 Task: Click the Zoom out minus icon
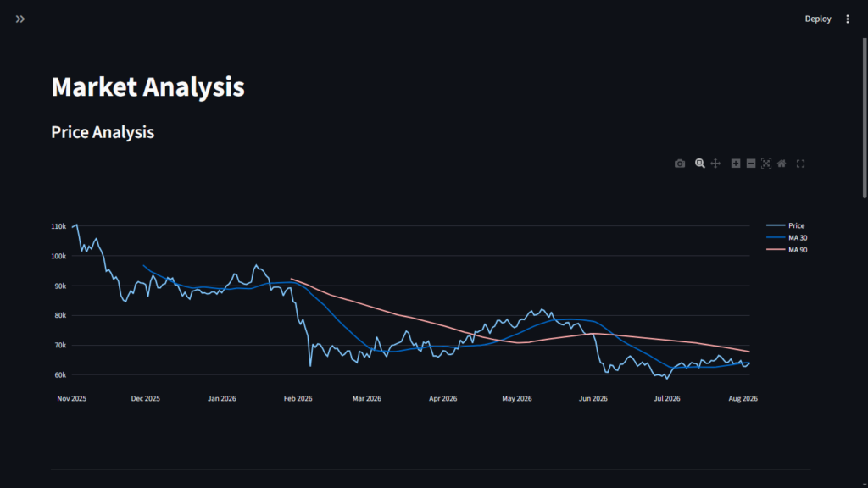click(x=751, y=164)
